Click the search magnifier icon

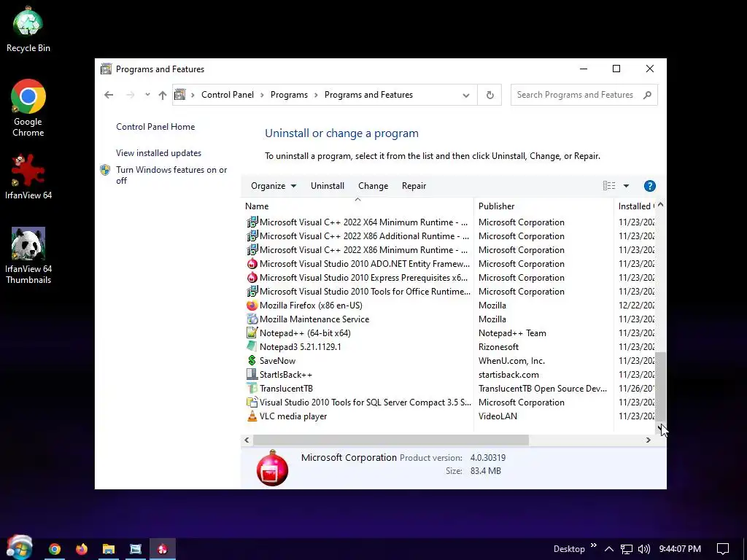pyautogui.click(x=647, y=95)
